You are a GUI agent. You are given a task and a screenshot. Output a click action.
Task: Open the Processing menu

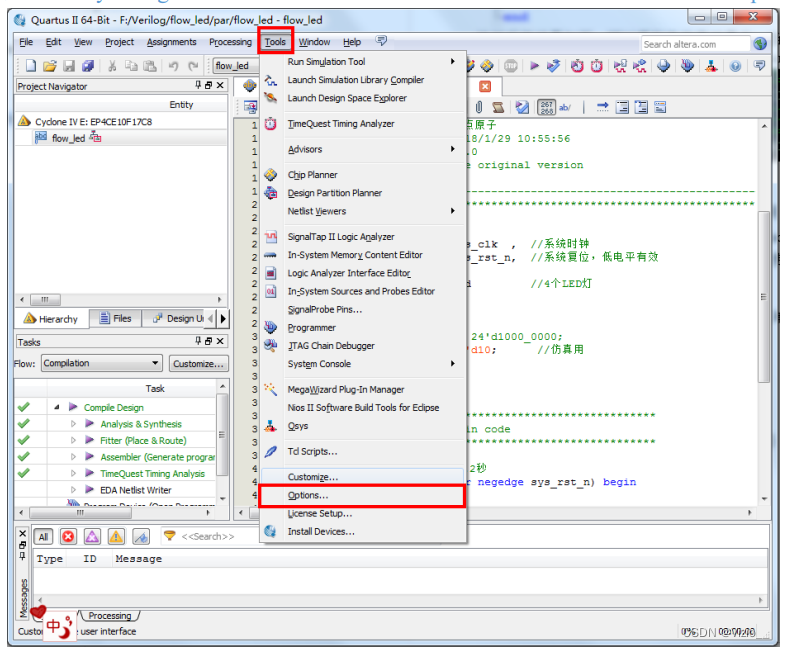click(x=230, y=42)
